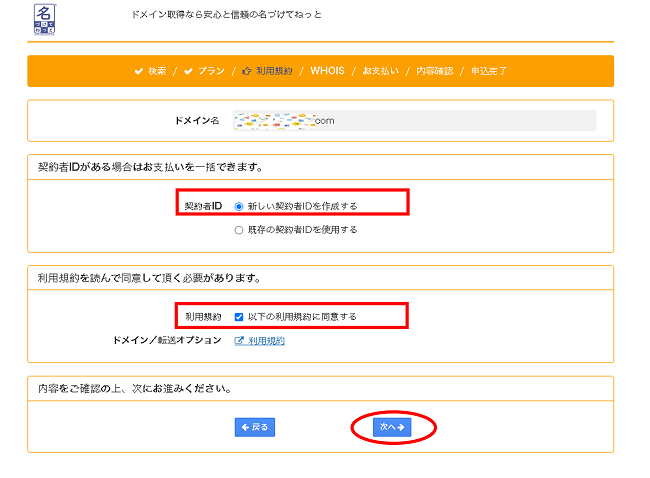Click the ドメイン名 domain field

[414, 120]
